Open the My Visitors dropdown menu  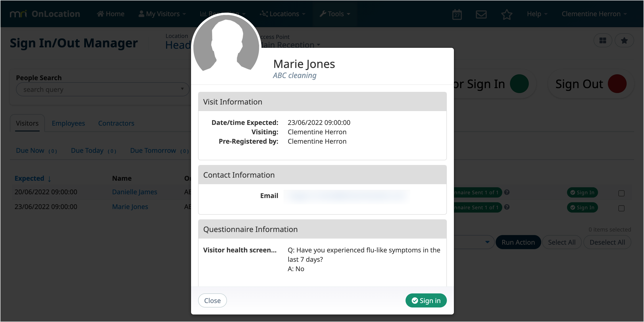pos(162,14)
